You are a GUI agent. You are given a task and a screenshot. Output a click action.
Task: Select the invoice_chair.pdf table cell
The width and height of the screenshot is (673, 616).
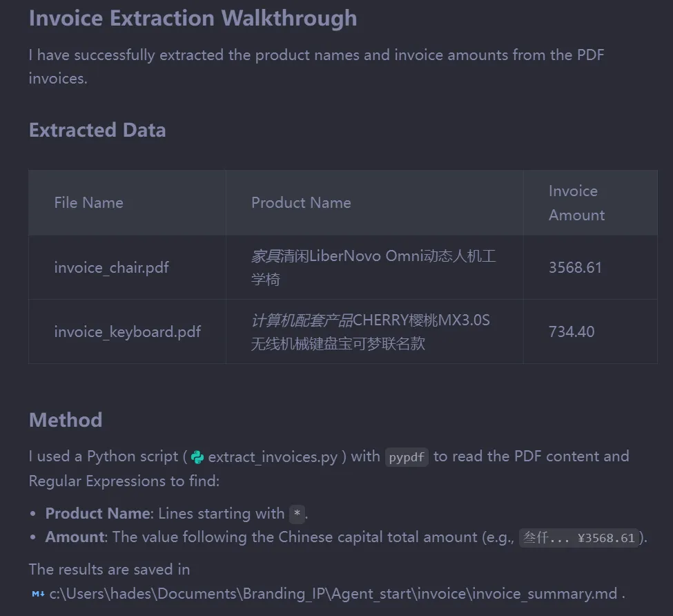pyautogui.click(x=111, y=268)
